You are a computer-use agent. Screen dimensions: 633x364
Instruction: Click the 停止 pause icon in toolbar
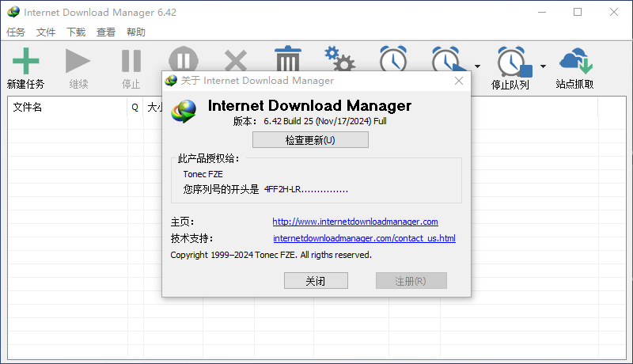[131, 62]
